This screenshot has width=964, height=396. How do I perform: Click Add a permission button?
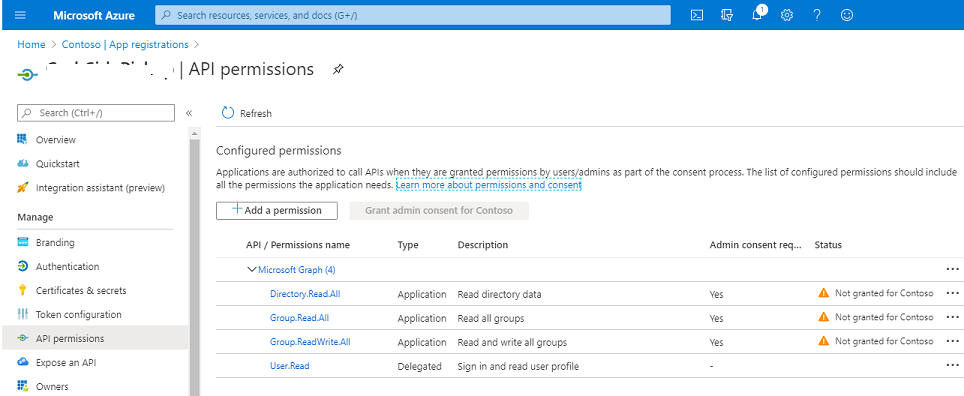[x=277, y=210]
